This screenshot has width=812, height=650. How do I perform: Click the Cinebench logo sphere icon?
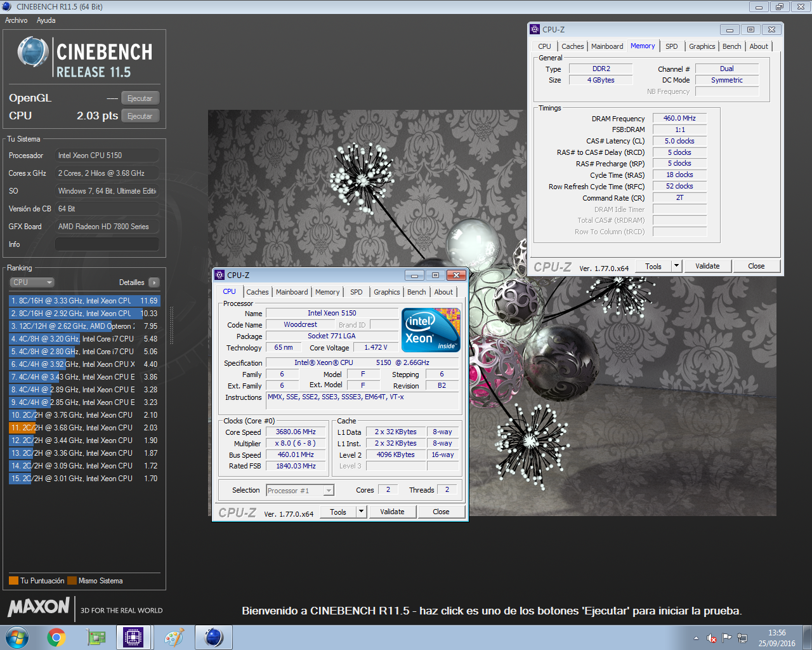pos(33,52)
